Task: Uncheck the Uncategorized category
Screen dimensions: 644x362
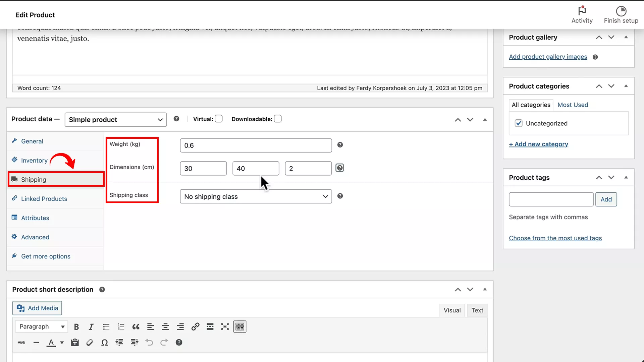Action: click(x=519, y=123)
